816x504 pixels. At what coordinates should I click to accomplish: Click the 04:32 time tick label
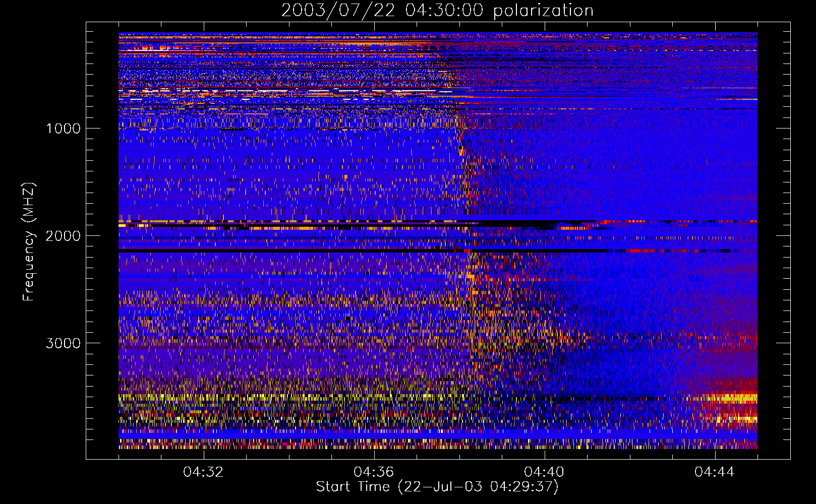point(203,472)
